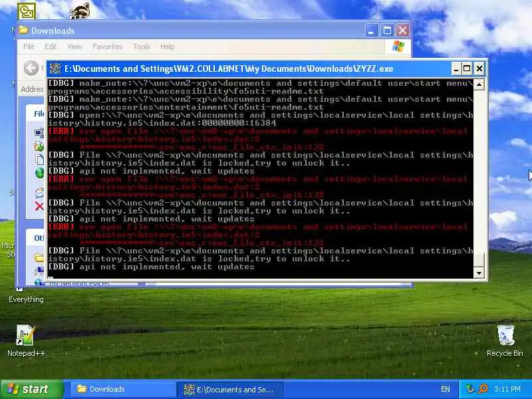Open the Edit menu in Downloads window
This screenshot has height=399, width=532.
point(51,47)
